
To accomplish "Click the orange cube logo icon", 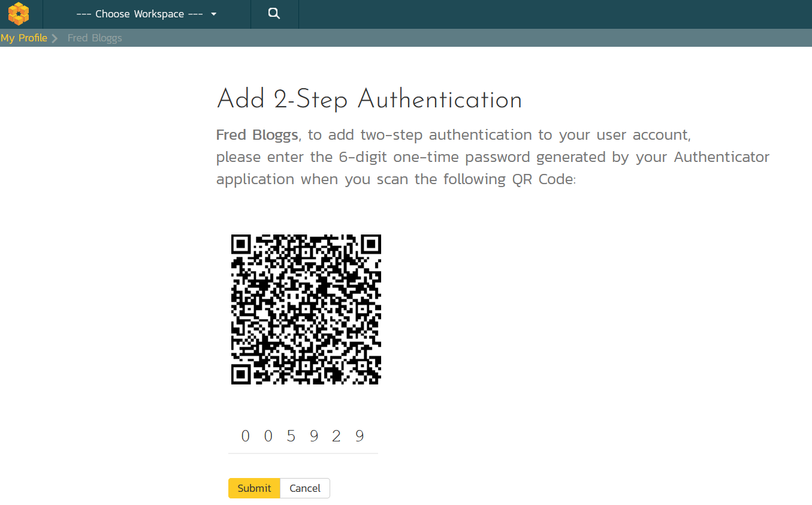I will pyautogui.click(x=19, y=14).
